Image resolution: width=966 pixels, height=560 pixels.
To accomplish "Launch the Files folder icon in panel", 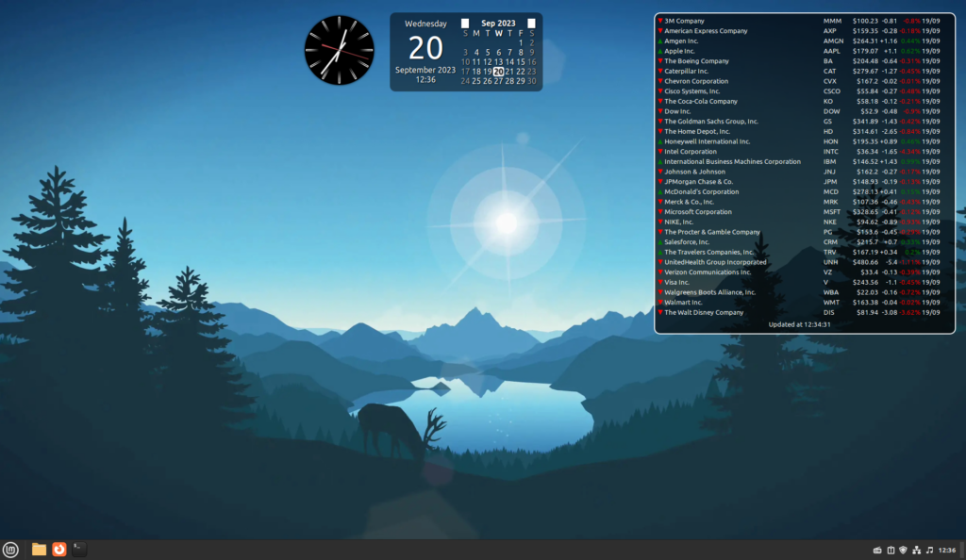I will coord(39,550).
